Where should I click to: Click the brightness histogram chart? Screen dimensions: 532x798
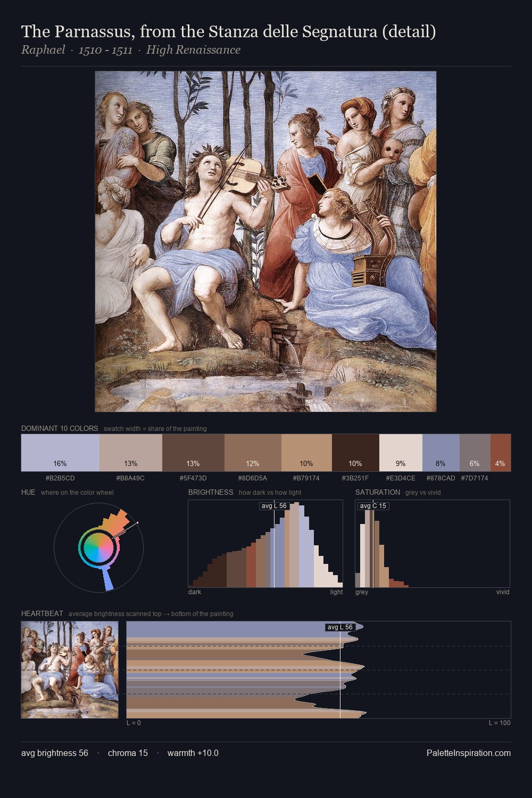(x=265, y=544)
